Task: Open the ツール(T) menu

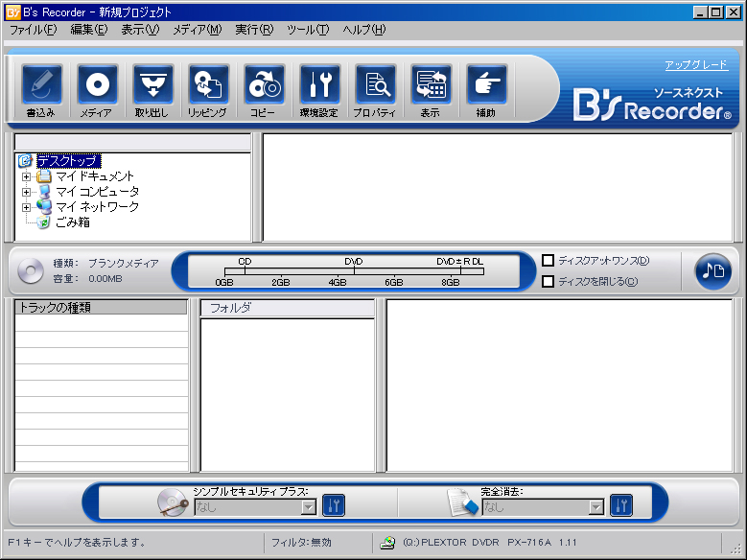Action: click(x=307, y=30)
